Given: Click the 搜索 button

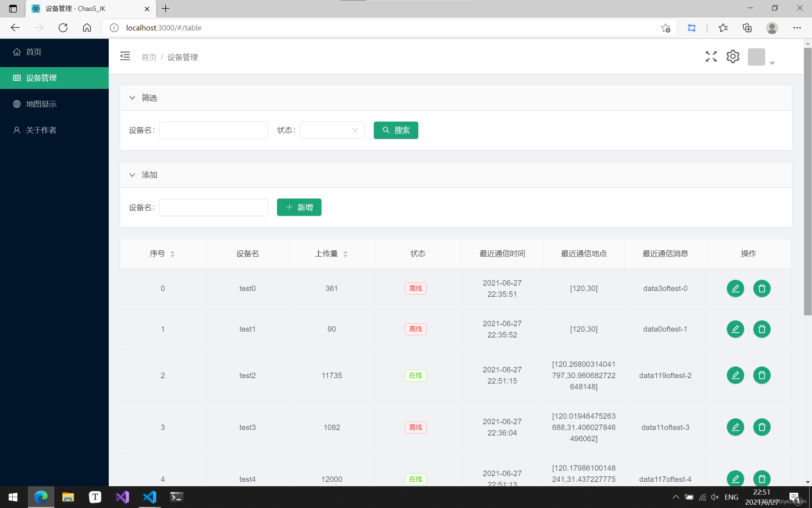Looking at the screenshot, I should [x=395, y=130].
